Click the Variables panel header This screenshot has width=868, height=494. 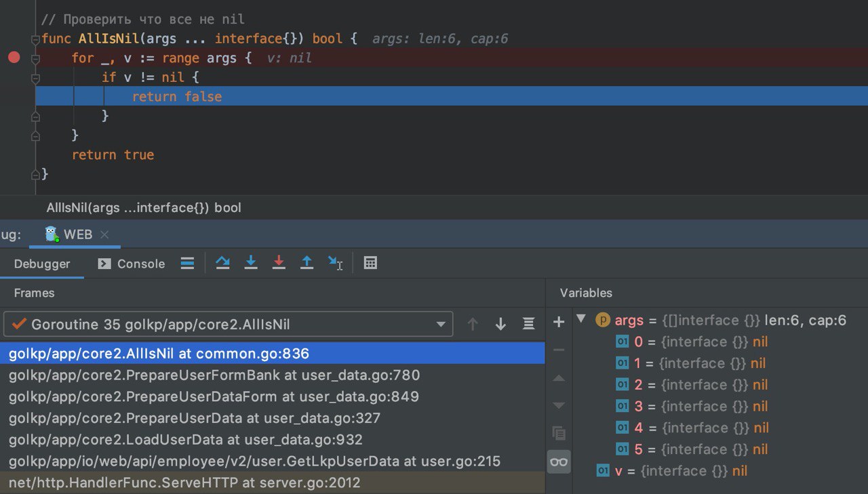(586, 293)
